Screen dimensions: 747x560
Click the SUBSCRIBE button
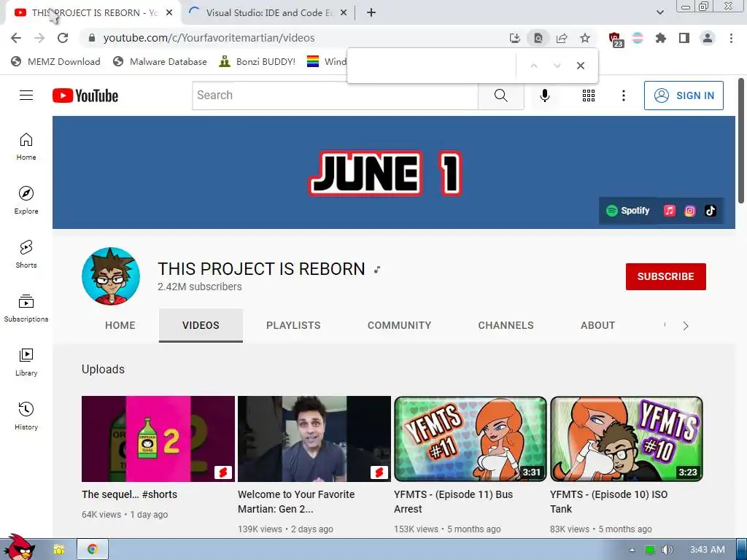point(665,276)
